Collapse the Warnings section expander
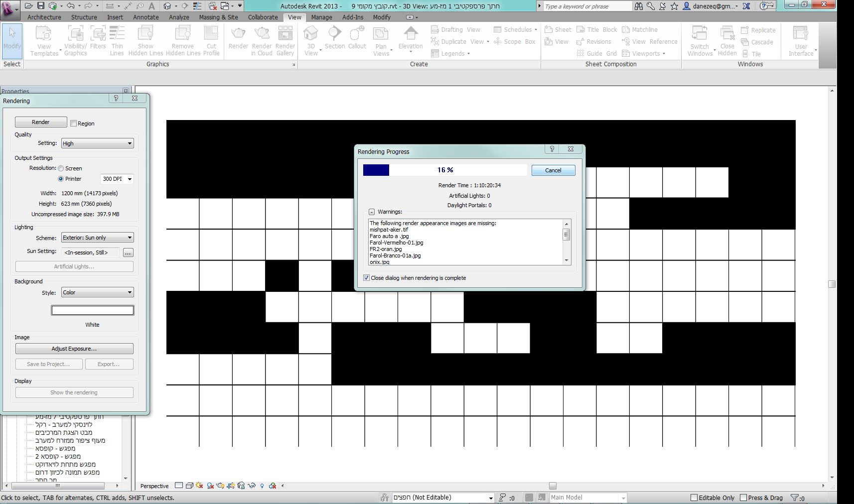 click(x=372, y=212)
